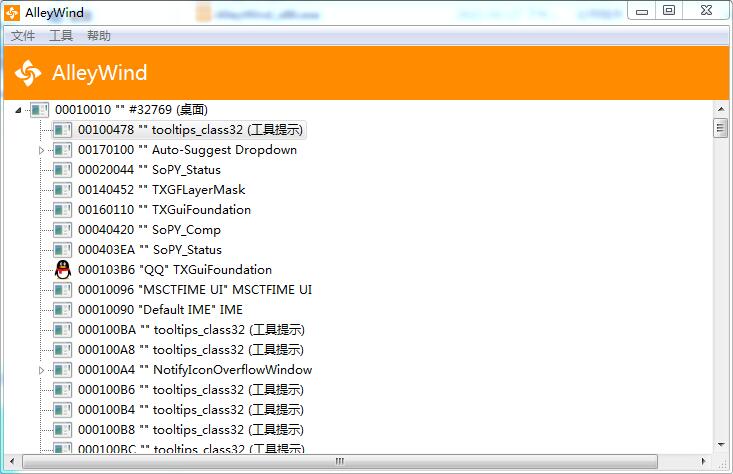
Task: Select row 00040420 SoPY_Comp
Action: click(x=149, y=230)
